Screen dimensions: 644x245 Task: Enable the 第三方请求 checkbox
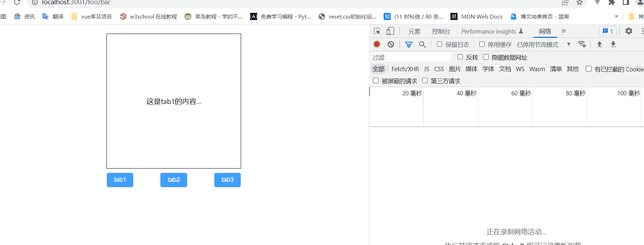point(425,81)
